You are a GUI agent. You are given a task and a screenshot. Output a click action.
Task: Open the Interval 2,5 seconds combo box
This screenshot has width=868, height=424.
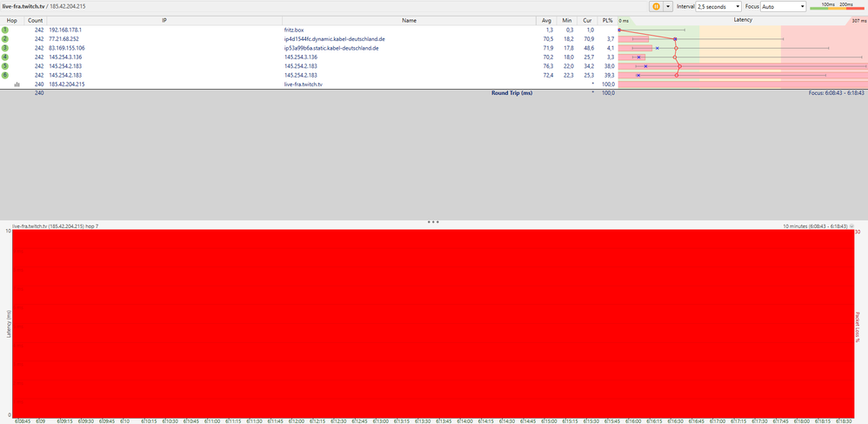click(718, 7)
